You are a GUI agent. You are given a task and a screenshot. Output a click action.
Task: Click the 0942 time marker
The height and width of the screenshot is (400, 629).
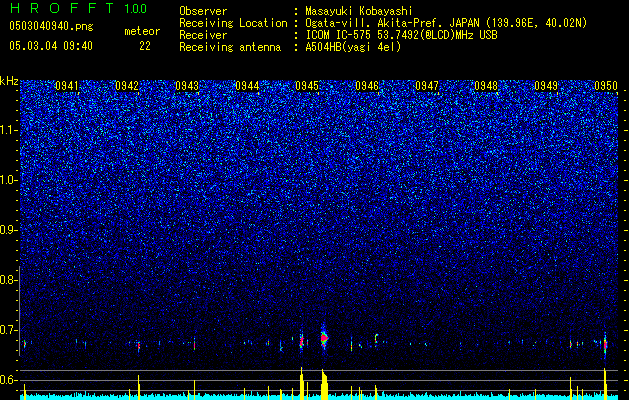tap(127, 86)
